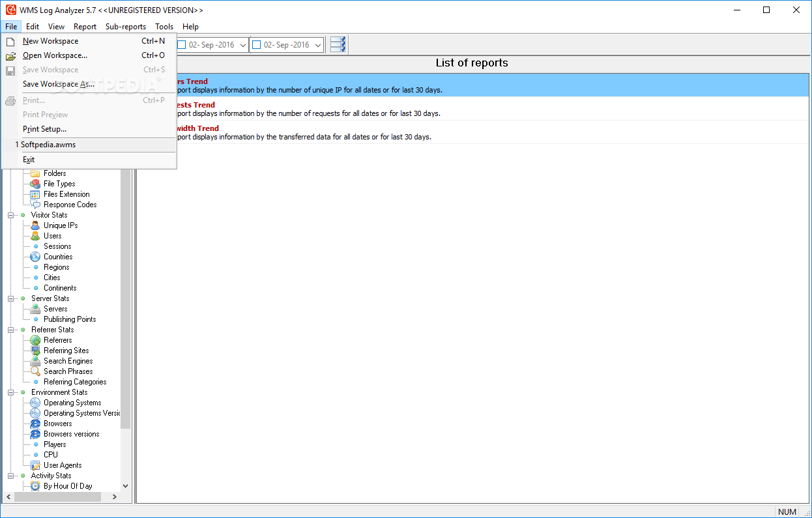Click the Browsers versions icon
This screenshot has height=518, width=812.
(35, 434)
